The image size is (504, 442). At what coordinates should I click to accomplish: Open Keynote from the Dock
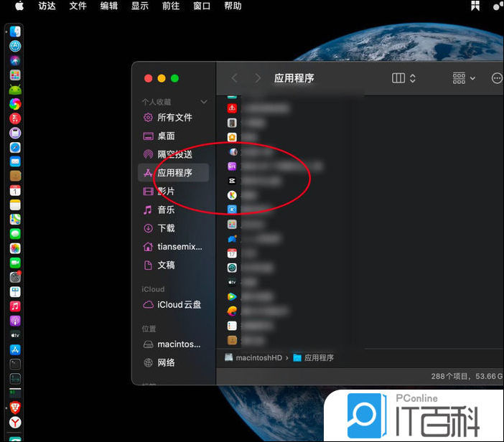tap(15, 291)
